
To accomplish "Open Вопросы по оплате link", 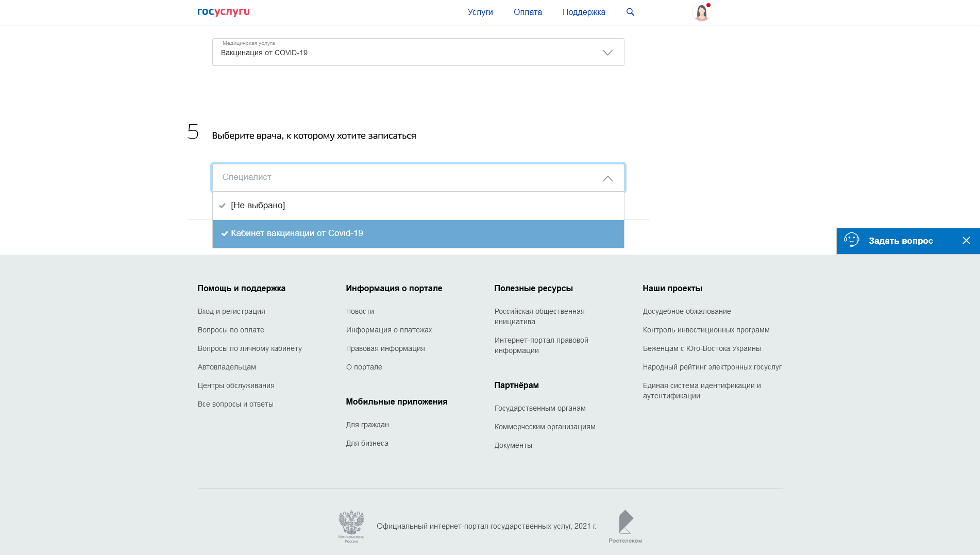I will [231, 330].
